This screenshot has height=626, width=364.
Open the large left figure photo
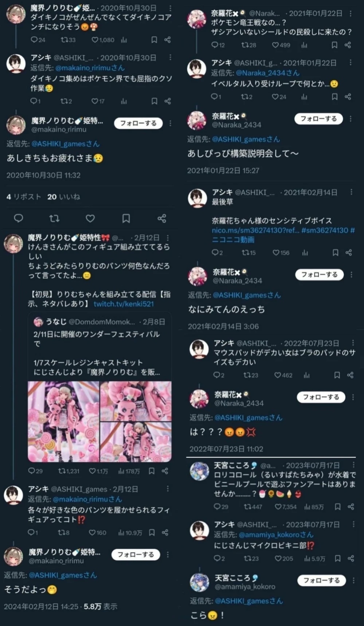[64, 422]
